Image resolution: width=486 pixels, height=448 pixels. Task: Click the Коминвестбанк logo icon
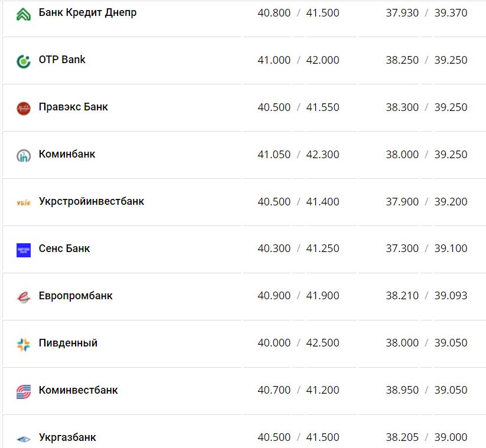(x=23, y=391)
